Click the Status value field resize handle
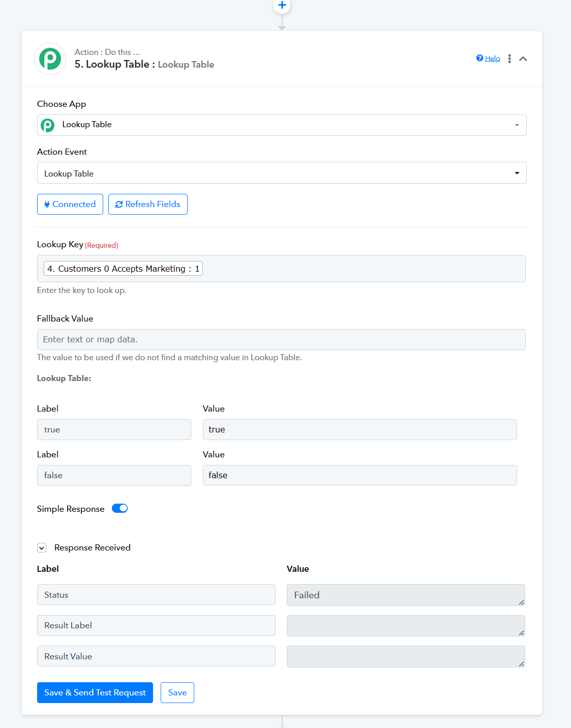The height and width of the screenshot is (728, 571). tap(521, 602)
